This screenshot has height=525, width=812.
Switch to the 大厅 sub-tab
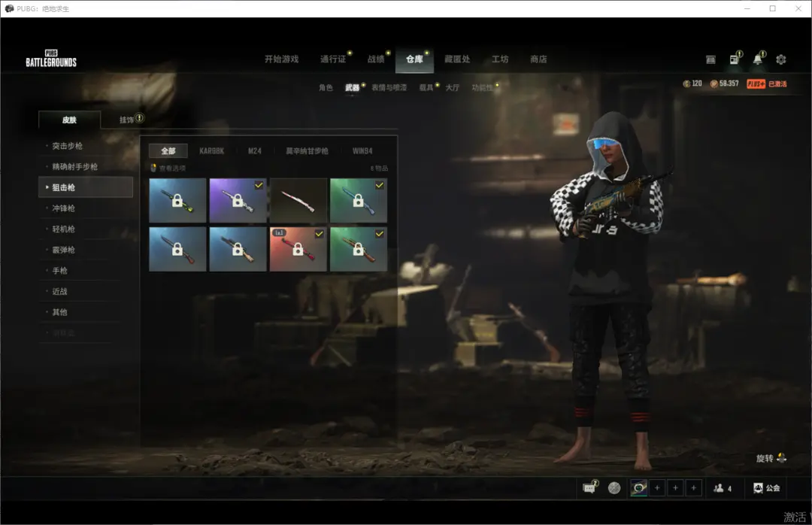[453, 87]
